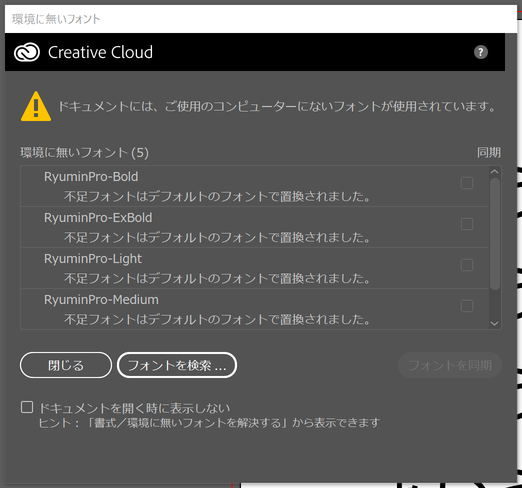The width and height of the screenshot is (522, 488).
Task: Click the 環境に無いフォント title bar
Action: tap(261, 19)
